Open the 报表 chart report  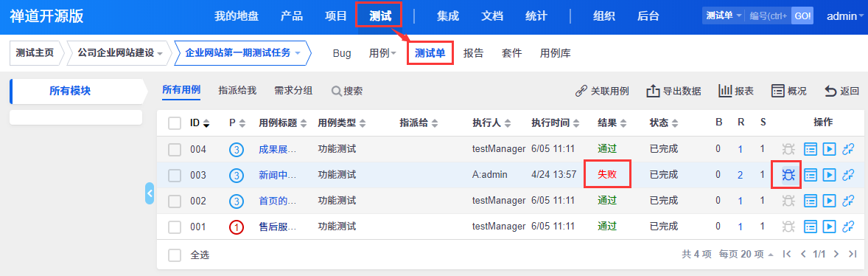coord(735,91)
